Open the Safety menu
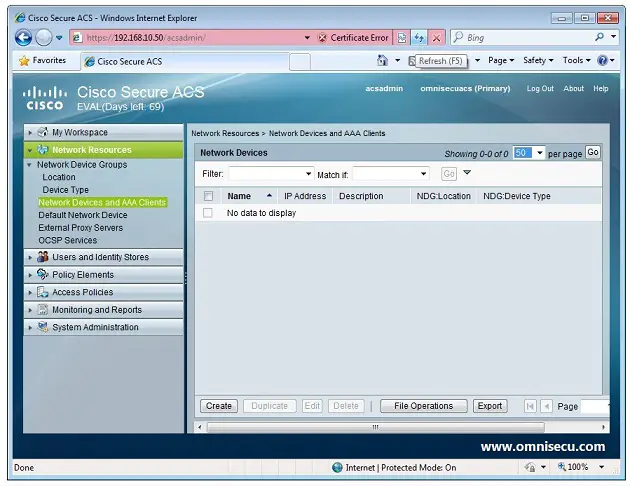630x486 pixels. [538, 60]
